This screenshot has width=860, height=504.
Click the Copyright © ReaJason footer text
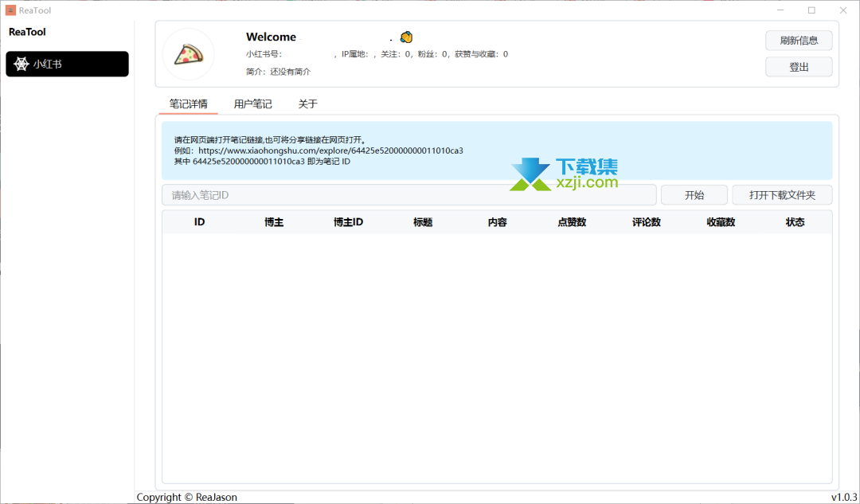pyautogui.click(x=187, y=497)
